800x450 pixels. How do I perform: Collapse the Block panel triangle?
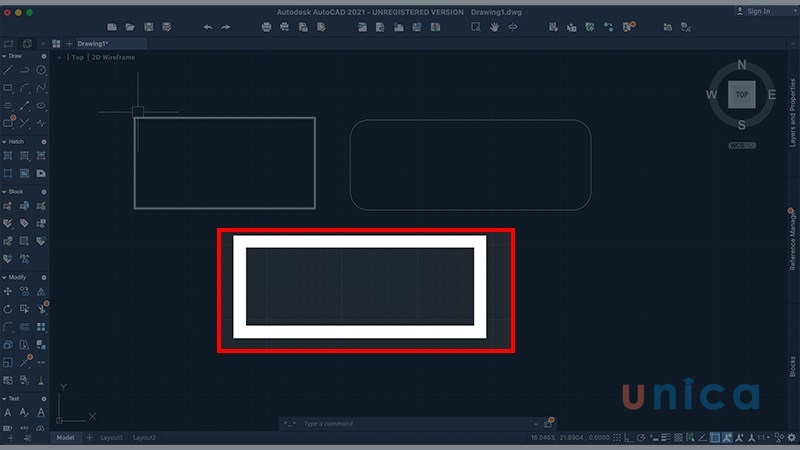pos(4,192)
